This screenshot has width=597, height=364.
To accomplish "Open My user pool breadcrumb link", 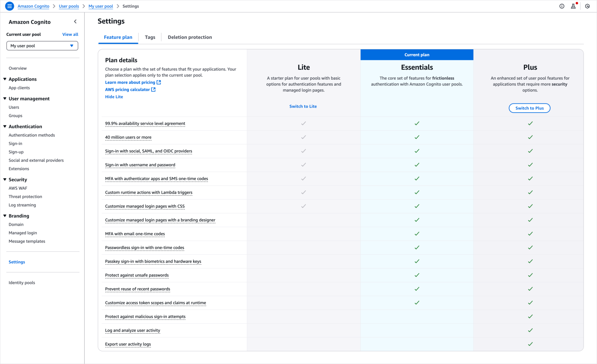I will click(101, 6).
